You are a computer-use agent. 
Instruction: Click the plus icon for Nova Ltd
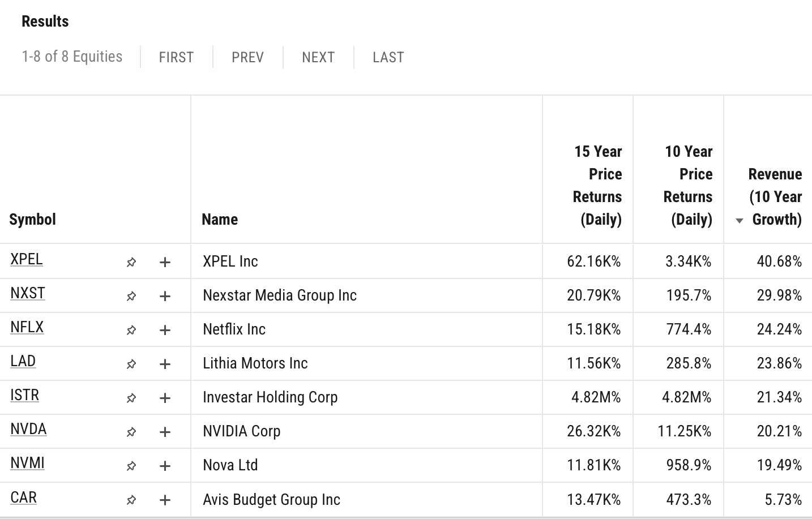[x=165, y=466]
